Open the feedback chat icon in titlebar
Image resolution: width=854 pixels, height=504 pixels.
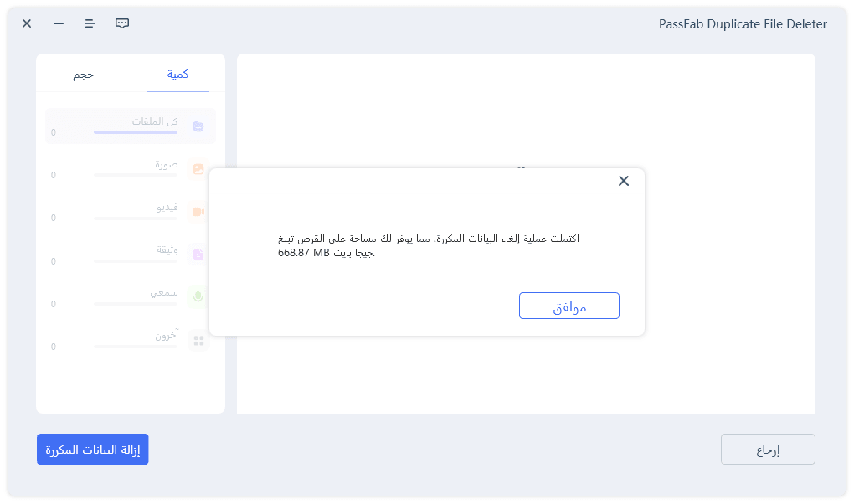121,23
